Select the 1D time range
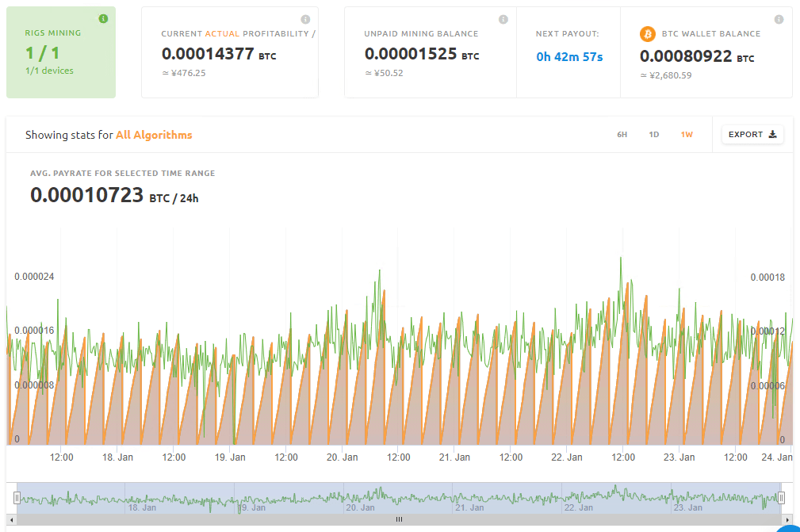The width and height of the screenshot is (800, 532). pos(654,135)
